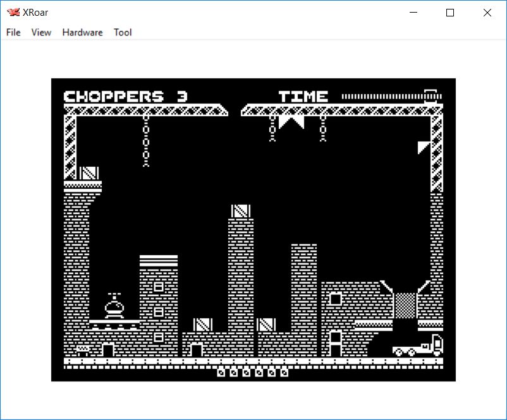Screen dimensions: 507x420
Task: Click the helicopter on the landing pad
Action: coord(114,308)
